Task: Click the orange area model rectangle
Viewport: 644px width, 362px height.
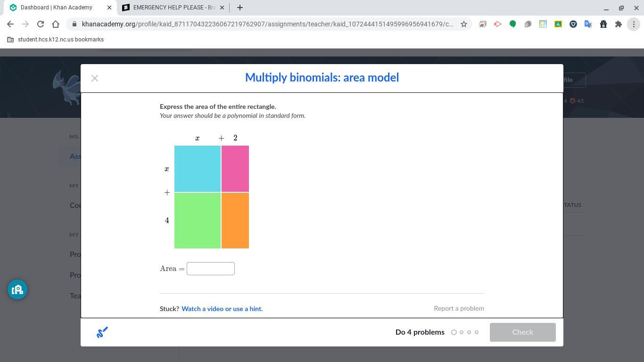Action: pos(235,221)
